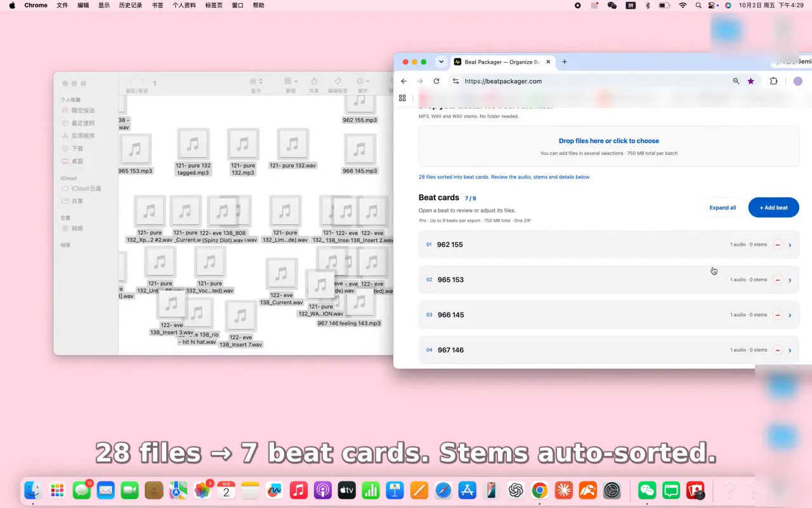Select 桌面 in Finder sidebar
This screenshot has height=508, width=812.
pos(77,161)
